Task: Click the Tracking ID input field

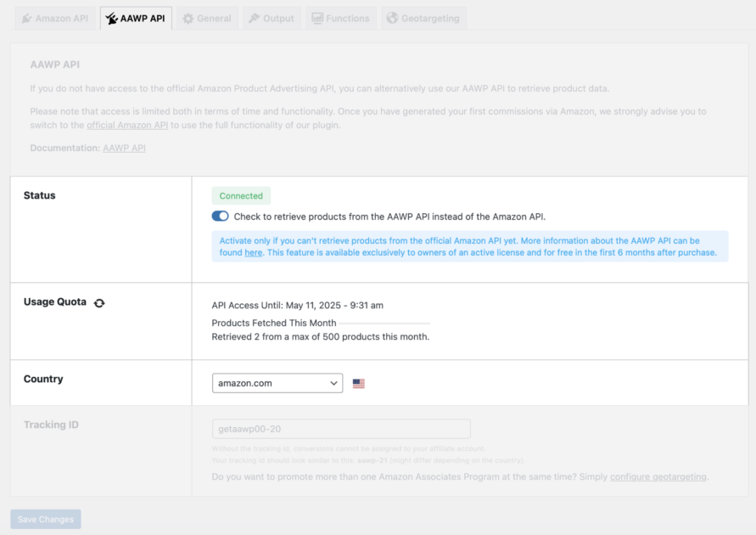Action: pyautogui.click(x=341, y=429)
